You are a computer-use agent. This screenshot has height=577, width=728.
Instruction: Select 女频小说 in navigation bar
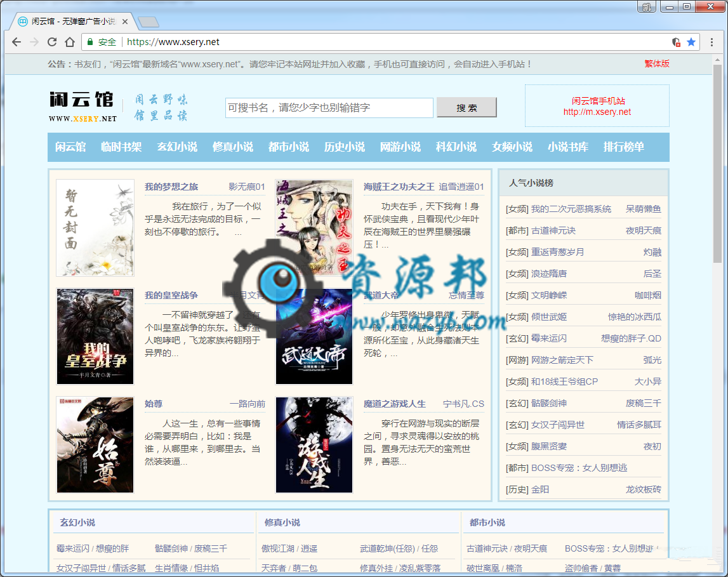pyautogui.click(x=512, y=147)
